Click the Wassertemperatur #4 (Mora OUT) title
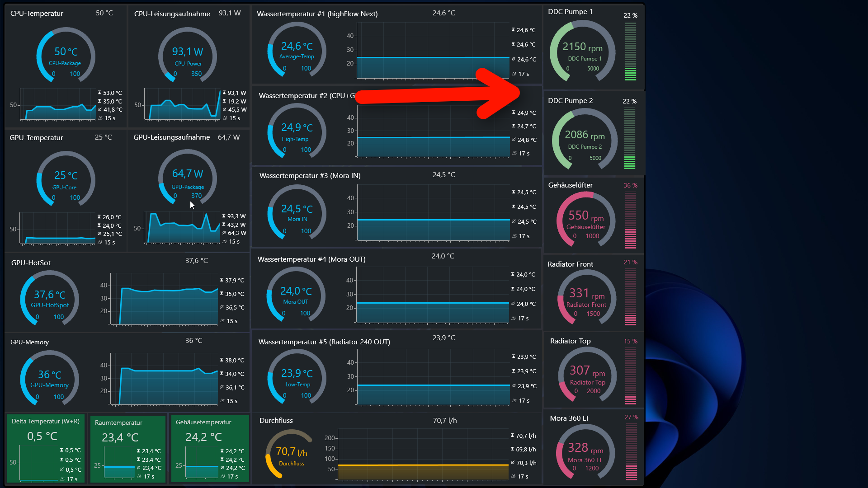This screenshot has width=868, height=488. click(x=311, y=259)
